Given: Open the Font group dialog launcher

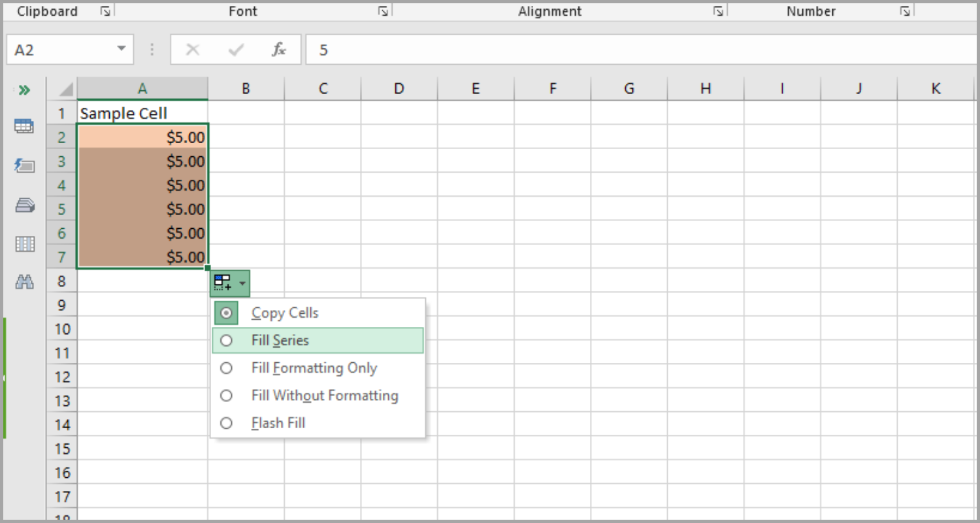Looking at the screenshot, I should coord(384,10).
